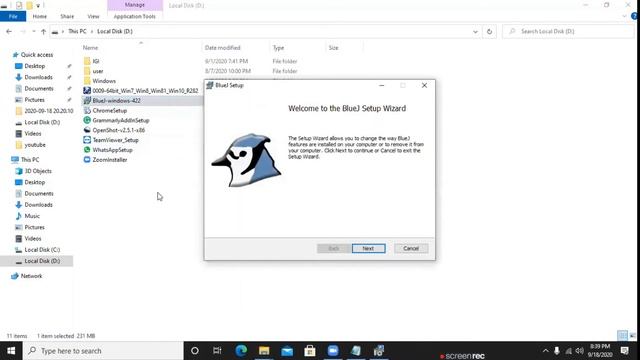Select the 0009-64bit_Win7 driver installer file
This screenshot has height=360, width=640.
(x=145, y=91)
